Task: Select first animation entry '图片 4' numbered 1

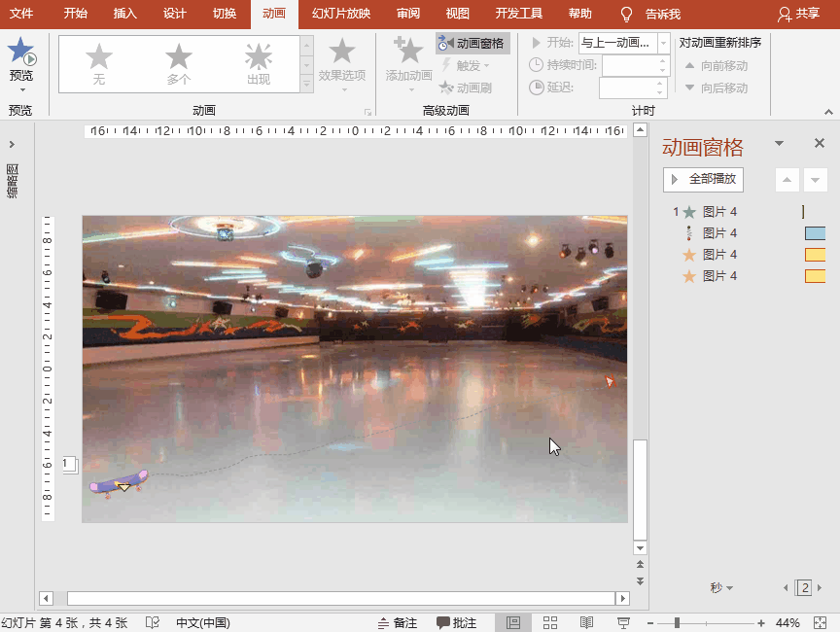Action: coord(749,212)
